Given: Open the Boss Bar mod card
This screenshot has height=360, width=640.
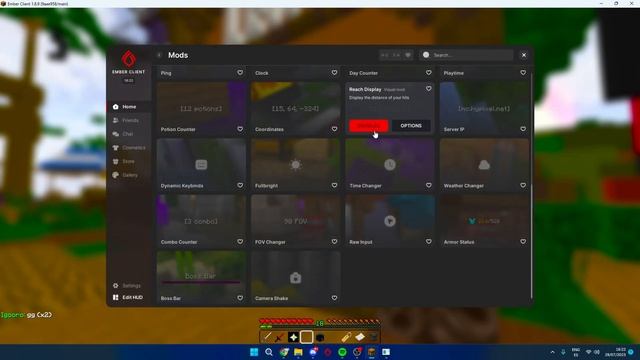Looking at the screenshot, I should pyautogui.click(x=201, y=278).
